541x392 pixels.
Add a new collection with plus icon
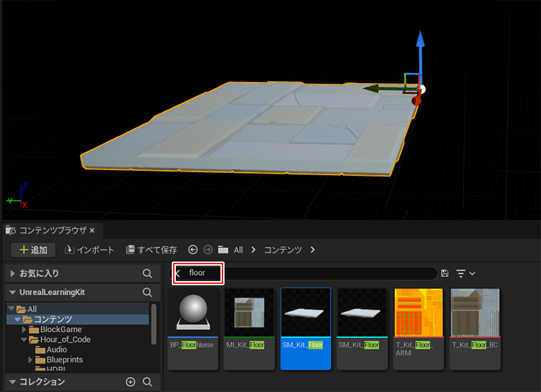pyautogui.click(x=131, y=382)
